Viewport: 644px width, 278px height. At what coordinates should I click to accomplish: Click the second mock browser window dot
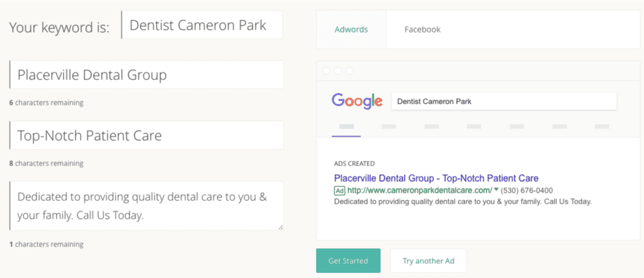[x=338, y=71]
